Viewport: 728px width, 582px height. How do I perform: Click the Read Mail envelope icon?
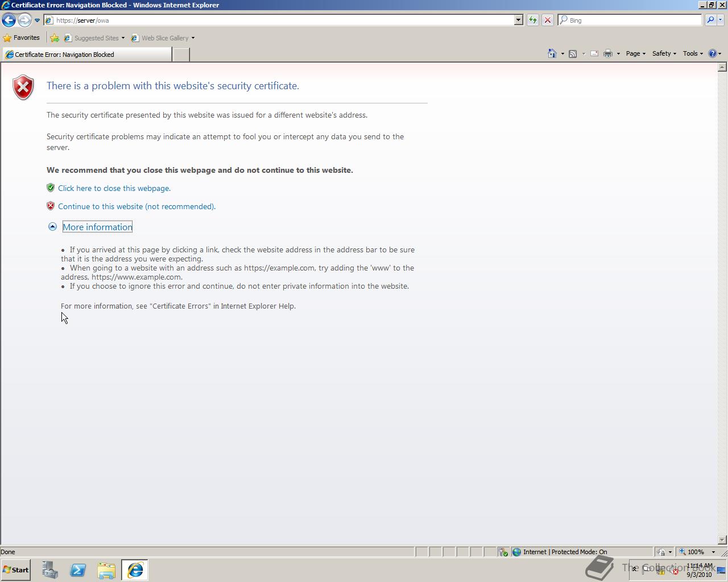coord(594,53)
